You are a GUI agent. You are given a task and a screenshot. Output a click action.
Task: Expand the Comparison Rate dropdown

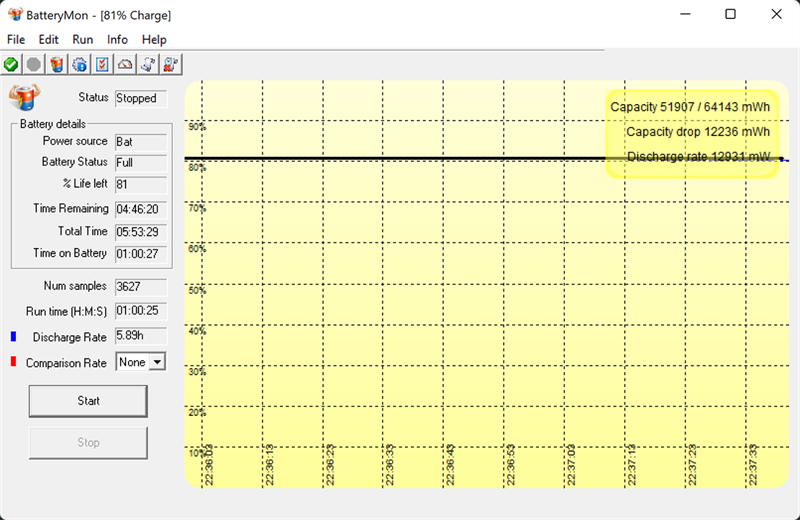(156, 362)
